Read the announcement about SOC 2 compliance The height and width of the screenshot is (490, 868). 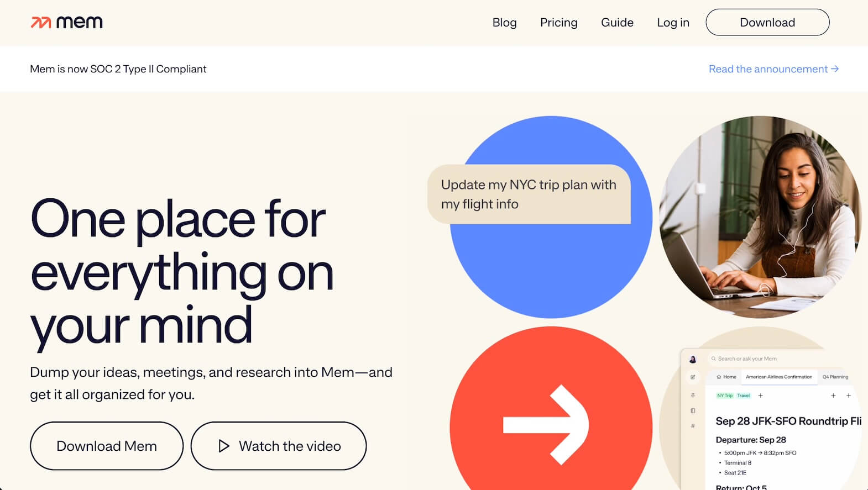tap(773, 69)
